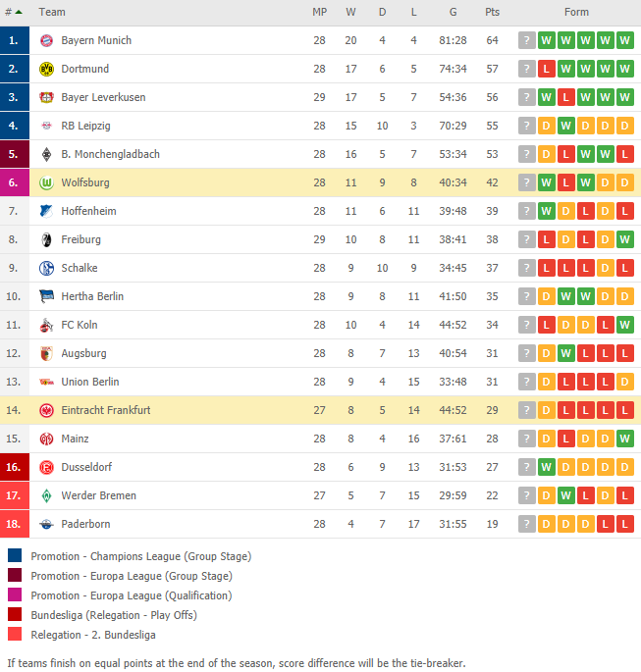Click Bayern Munich's upcoming match question mark

coord(527,40)
